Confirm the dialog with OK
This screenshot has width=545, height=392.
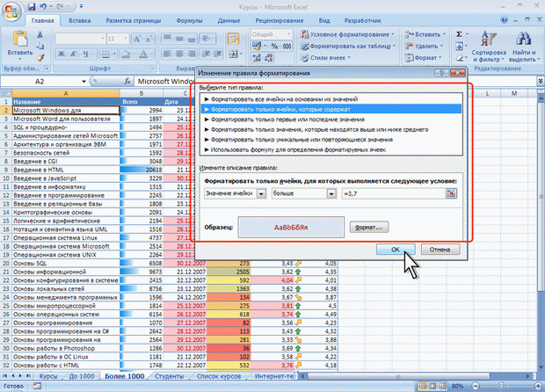coord(396,249)
